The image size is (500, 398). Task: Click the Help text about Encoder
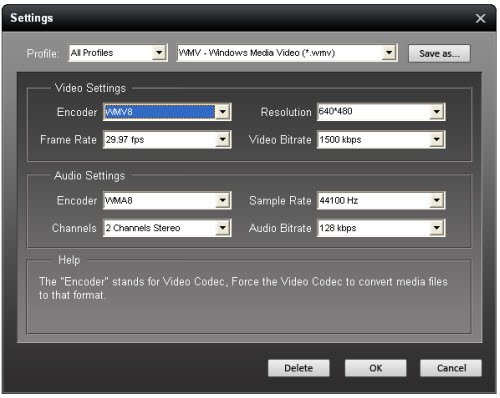pos(243,288)
